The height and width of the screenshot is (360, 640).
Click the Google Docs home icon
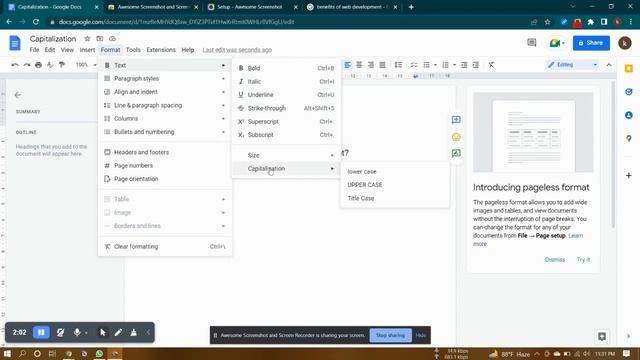click(x=15, y=43)
